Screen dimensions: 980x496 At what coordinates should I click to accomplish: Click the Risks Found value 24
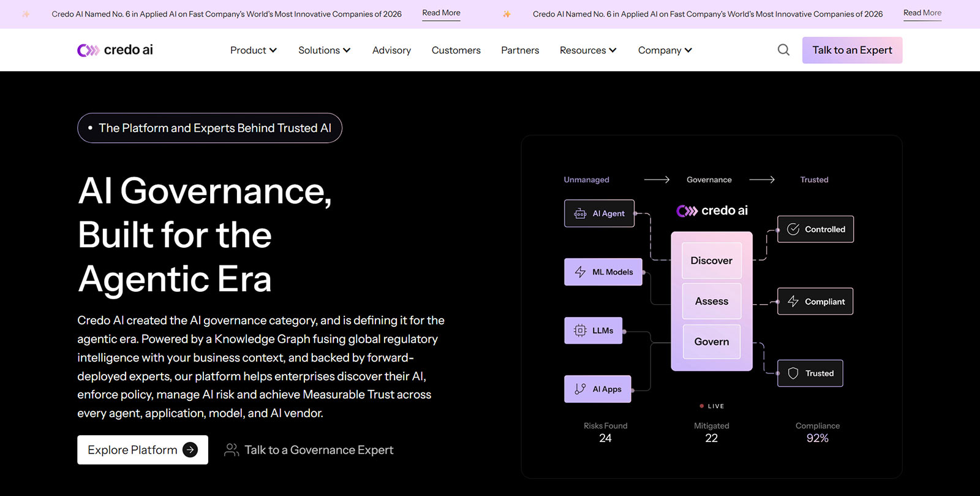click(x=605, y=438)
